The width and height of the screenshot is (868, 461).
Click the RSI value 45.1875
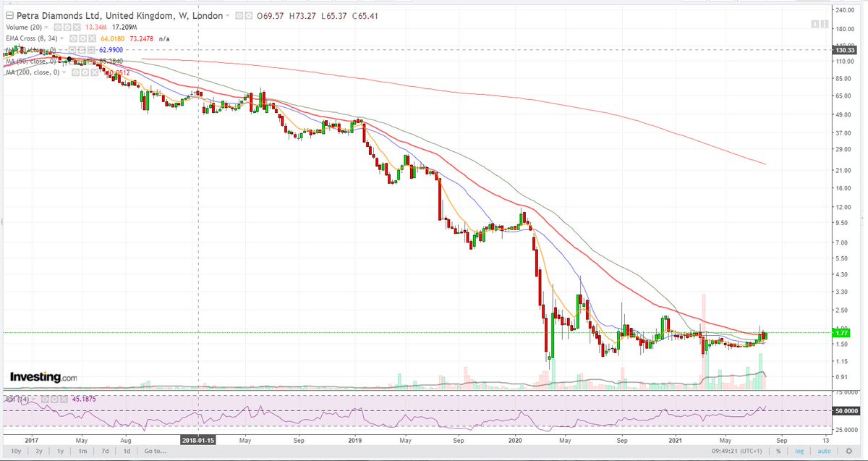[84, 399]
